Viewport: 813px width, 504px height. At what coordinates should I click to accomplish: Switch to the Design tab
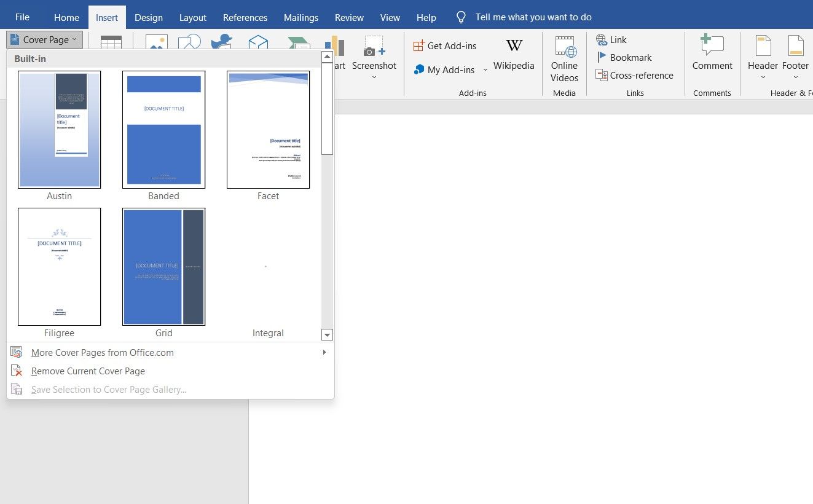(x=149, y=17)
